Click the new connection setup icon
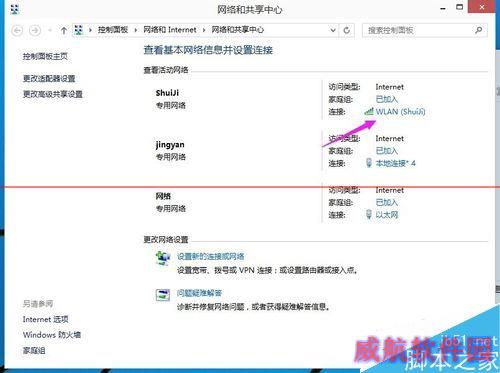500x373 pixels. point(163,258)
